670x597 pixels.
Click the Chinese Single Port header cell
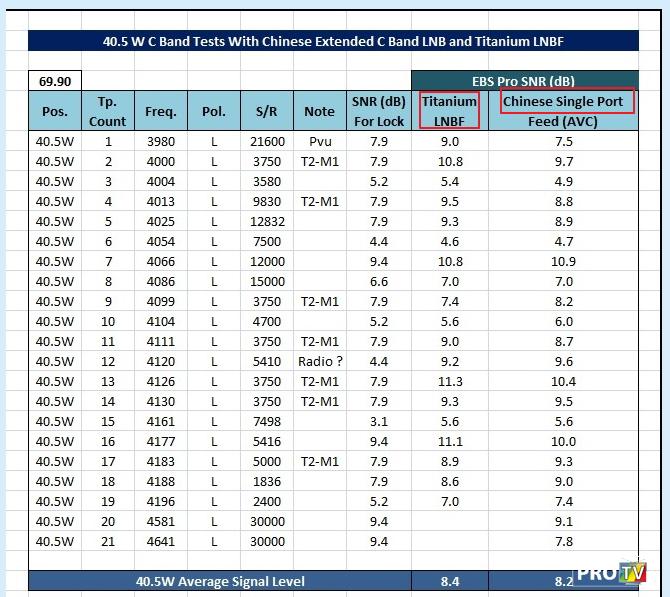(x=562, y=102)
